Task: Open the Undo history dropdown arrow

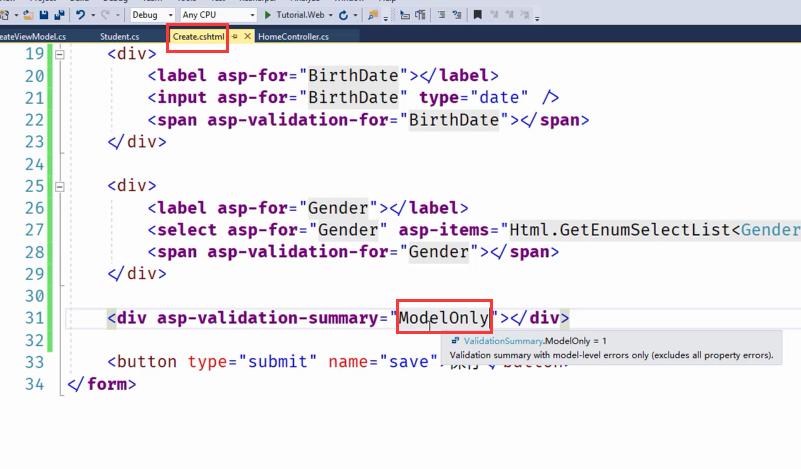Action: (93, 15)
